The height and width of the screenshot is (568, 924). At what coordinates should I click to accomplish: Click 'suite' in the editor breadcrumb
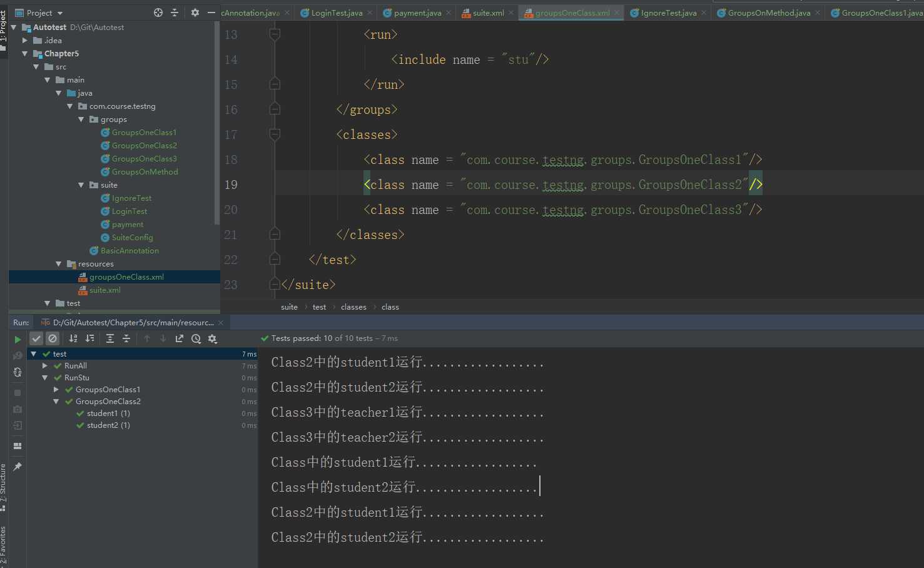289,307
